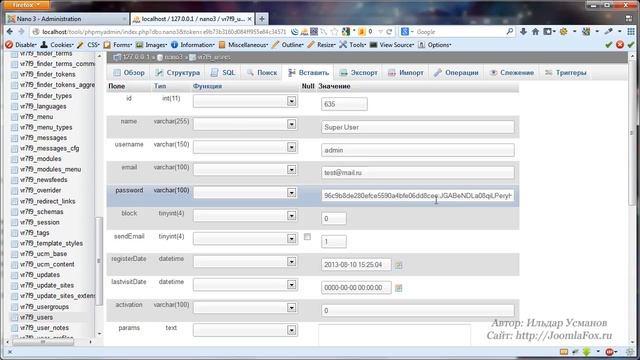This screenshot has height=360, width=640.
Task: Open the vr7l9_menu table
Action: click(36, 117)
